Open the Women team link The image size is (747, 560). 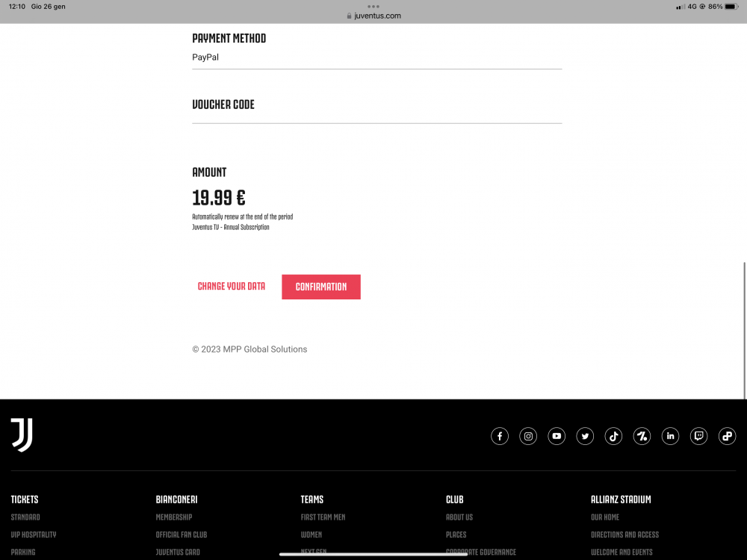click(x=311, y=535)
